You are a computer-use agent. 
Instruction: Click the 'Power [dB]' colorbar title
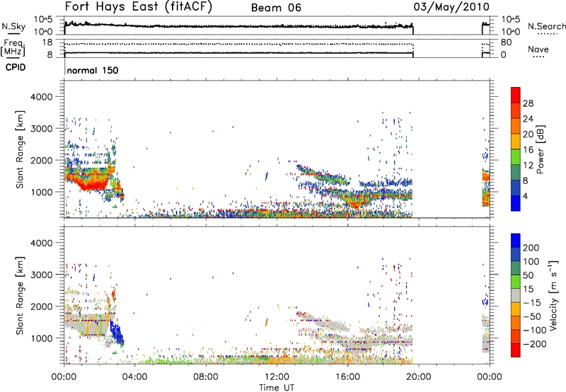click(541, 149)
